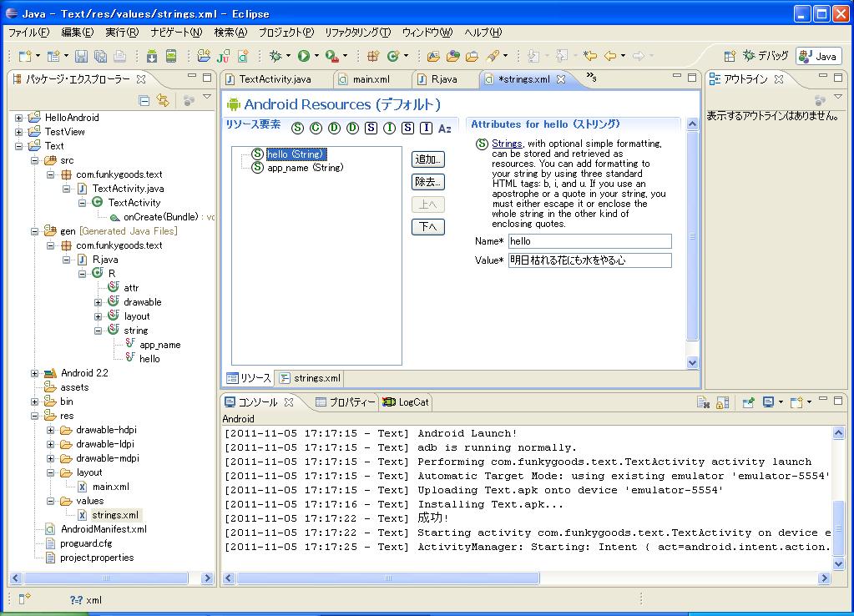854x616 pixels.
Task: Expand the bin folder node
Action: [x=35, y=401]
